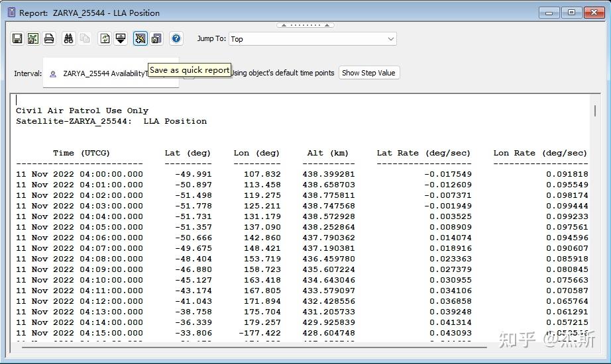Click altitude value 438.747568
This screenshot has width=611, height=364.
329,206
